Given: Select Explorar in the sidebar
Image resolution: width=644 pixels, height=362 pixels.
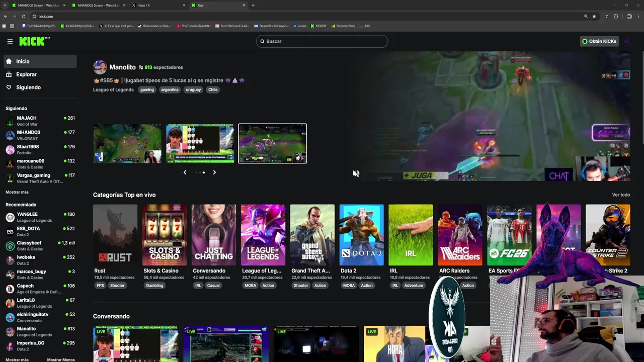Looking at the screenshot, I should point(40,74).
